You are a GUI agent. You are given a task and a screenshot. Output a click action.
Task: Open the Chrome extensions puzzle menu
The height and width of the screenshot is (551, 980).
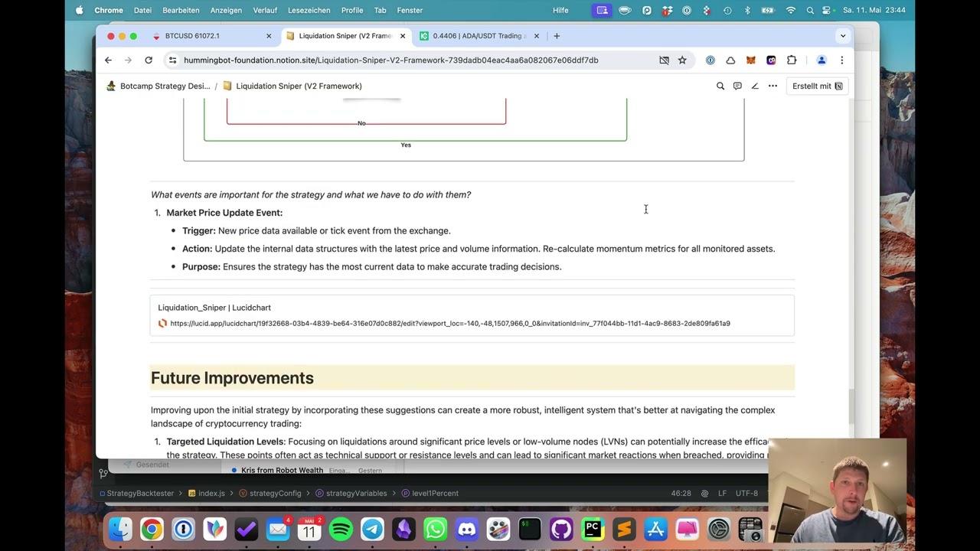[x=792, y=60]
